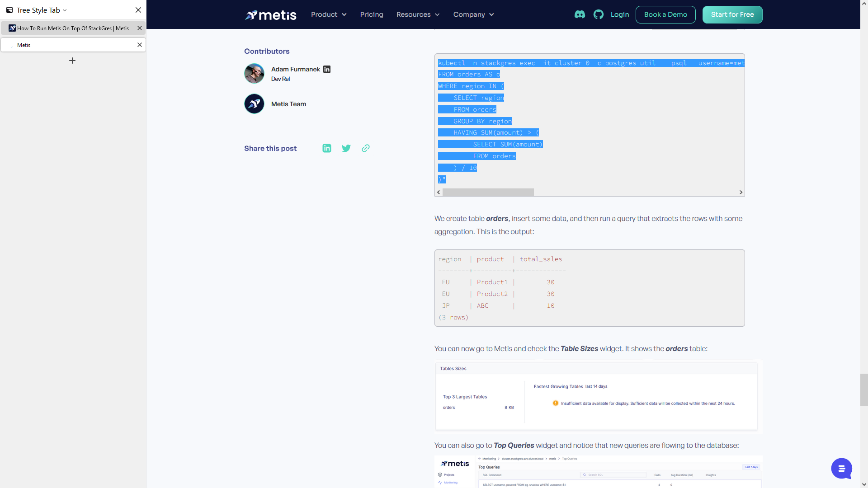Click Tree Style Tab panel icon

(x=9, y=10)
